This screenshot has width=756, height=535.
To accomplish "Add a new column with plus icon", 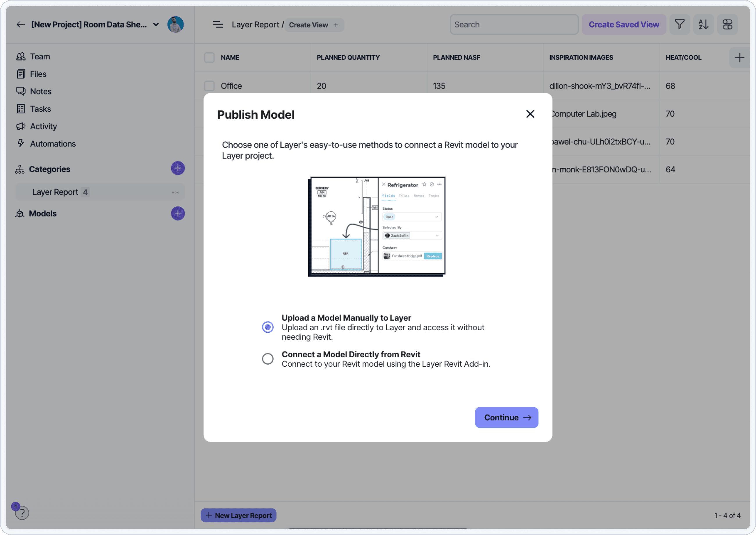I will pos(739,58).
